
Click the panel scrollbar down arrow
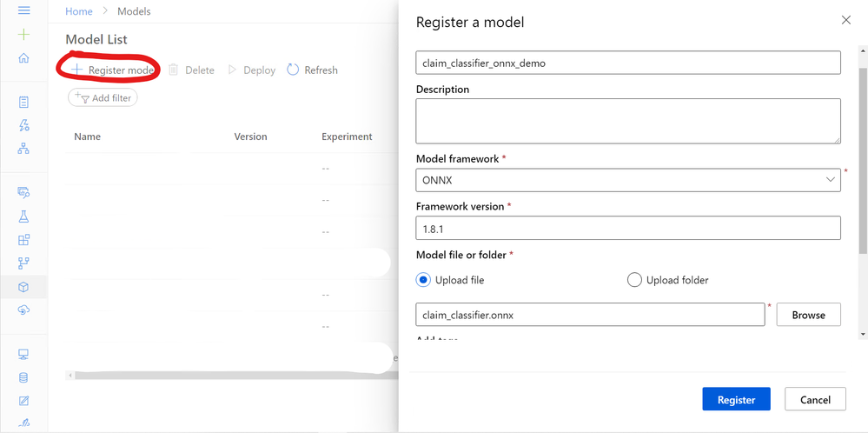[863, 334]
